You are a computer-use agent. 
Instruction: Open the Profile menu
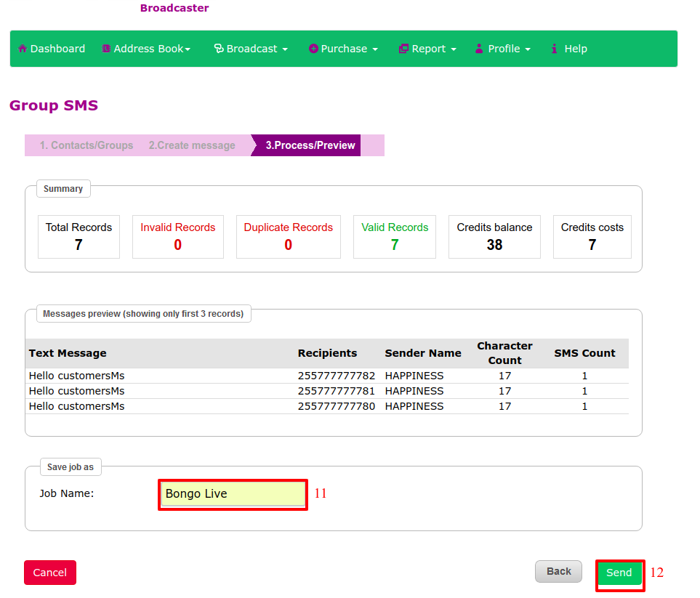click(x=503, y=49)
